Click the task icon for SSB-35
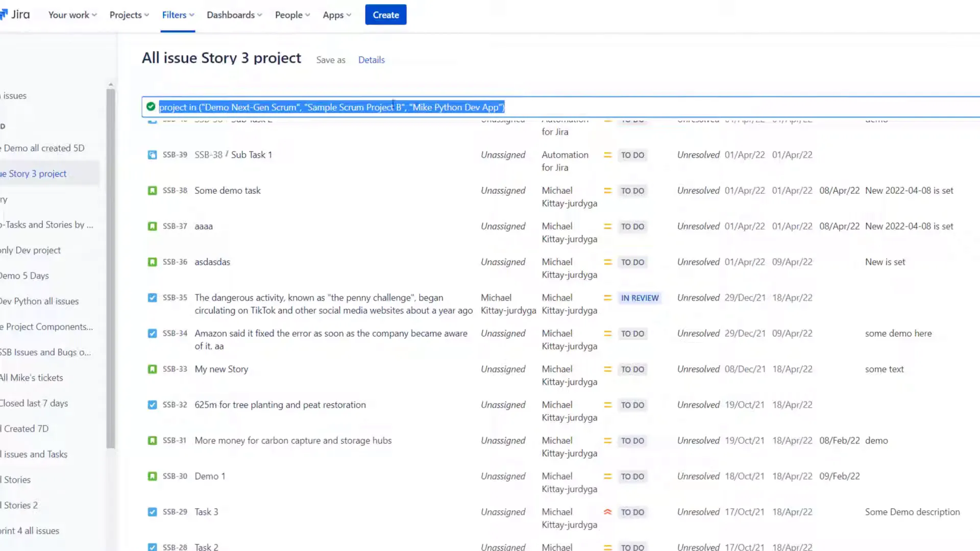980x551 pixels. click(x=152, y=297)
